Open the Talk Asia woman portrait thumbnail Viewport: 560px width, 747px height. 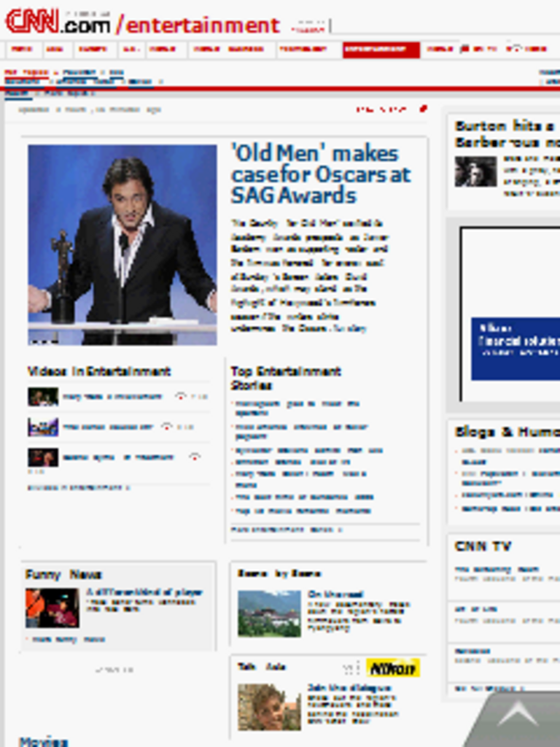click(x=270, y=707)
